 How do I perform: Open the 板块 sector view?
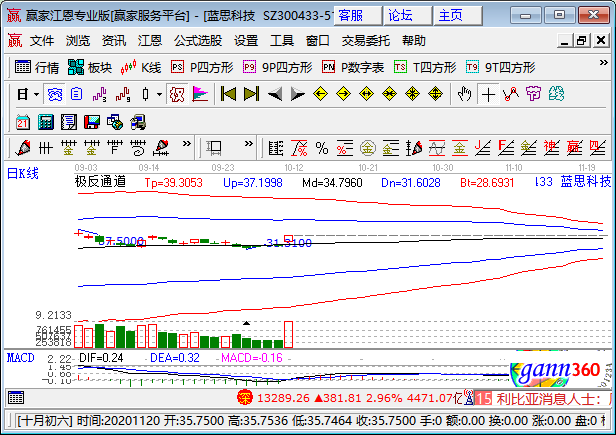point(90,68)
